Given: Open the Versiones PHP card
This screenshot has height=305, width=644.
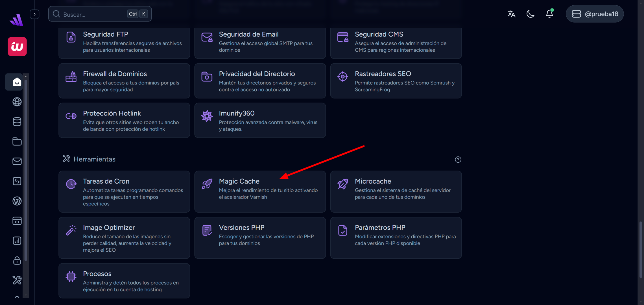Looking at the screenshot, I should click(260, 238).
